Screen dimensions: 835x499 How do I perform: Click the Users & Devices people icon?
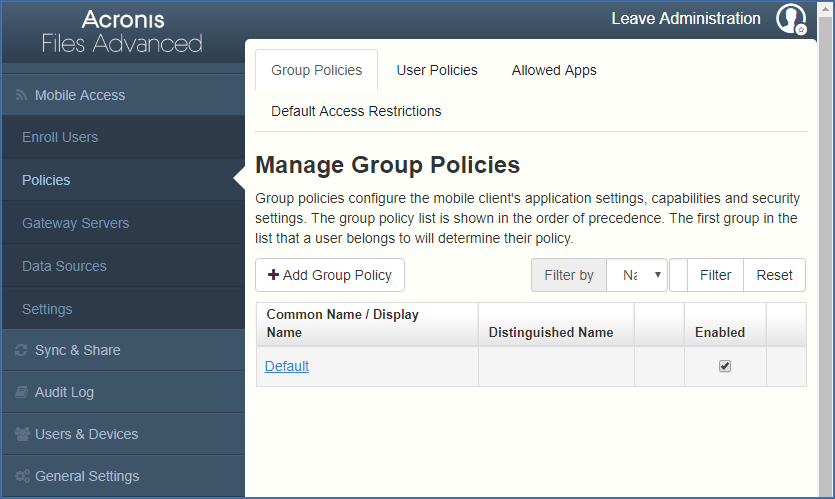coord(22,434)
